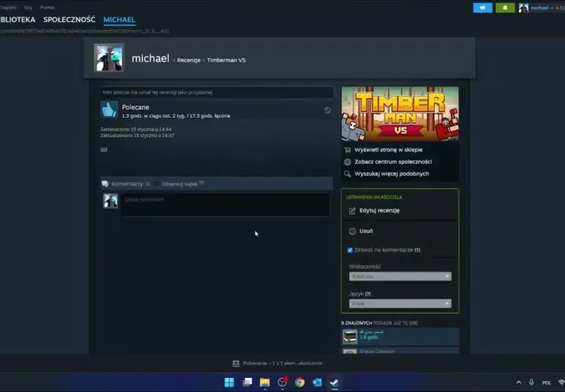Open the green bell notifications button
The width and height of the screenshot is (565, 392).
505,8
